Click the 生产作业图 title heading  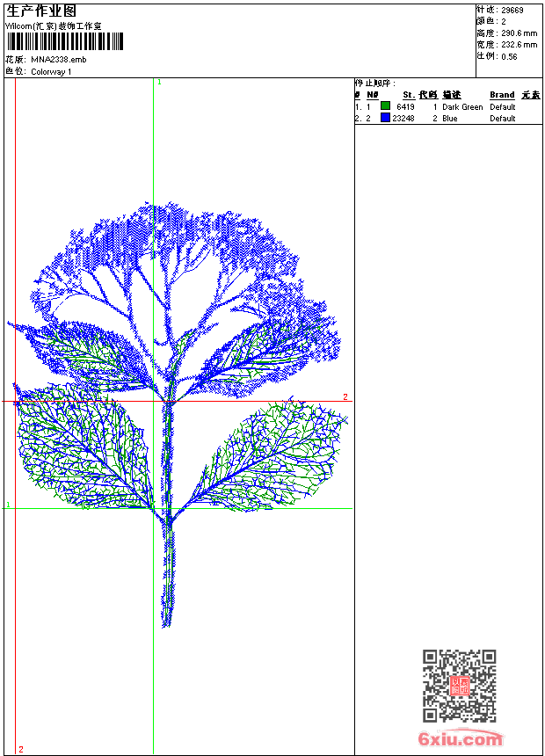point(41,11)
